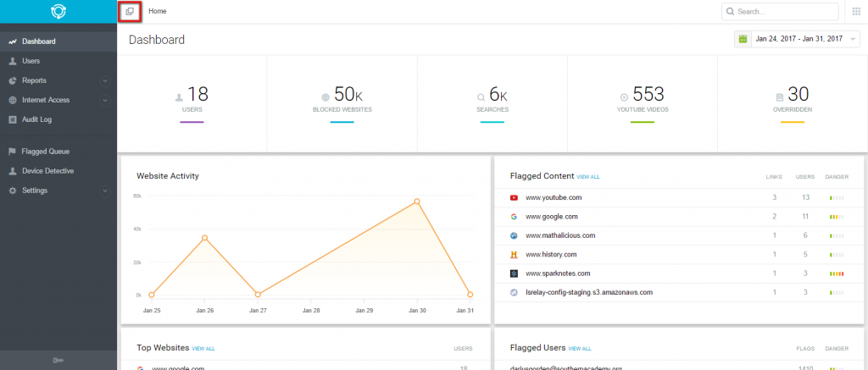Click the Device Detective person icon

pos(13,171)
